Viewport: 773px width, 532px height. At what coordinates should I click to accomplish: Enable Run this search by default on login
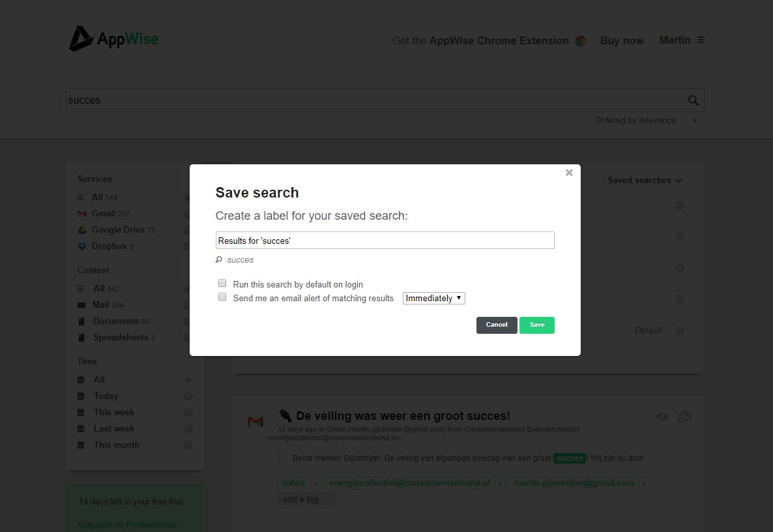click(222, 283)
